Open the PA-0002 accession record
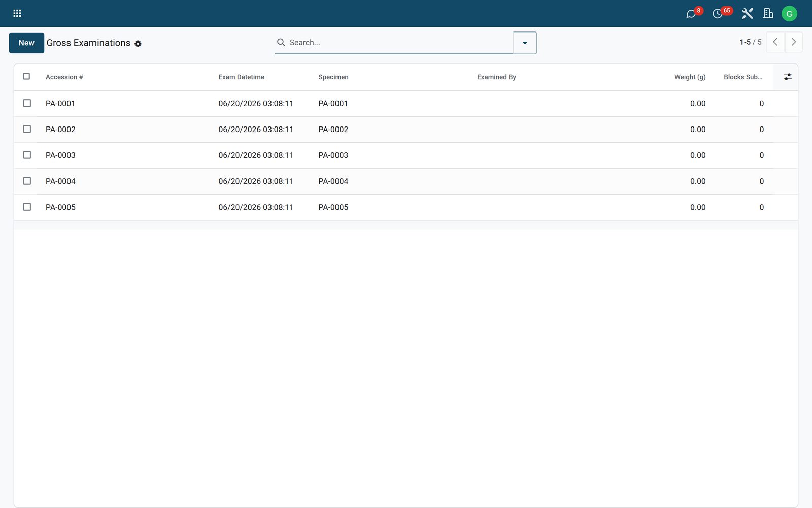 click(60, 130)
